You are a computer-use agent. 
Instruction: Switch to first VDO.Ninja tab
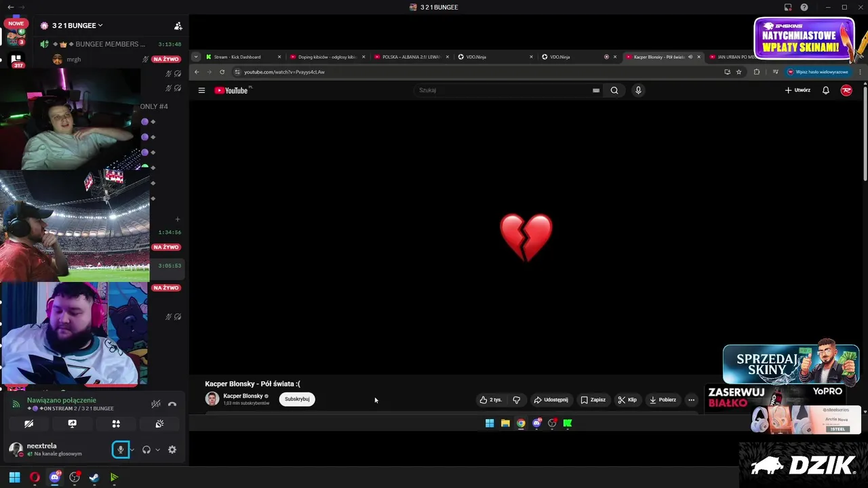[496, 57]
